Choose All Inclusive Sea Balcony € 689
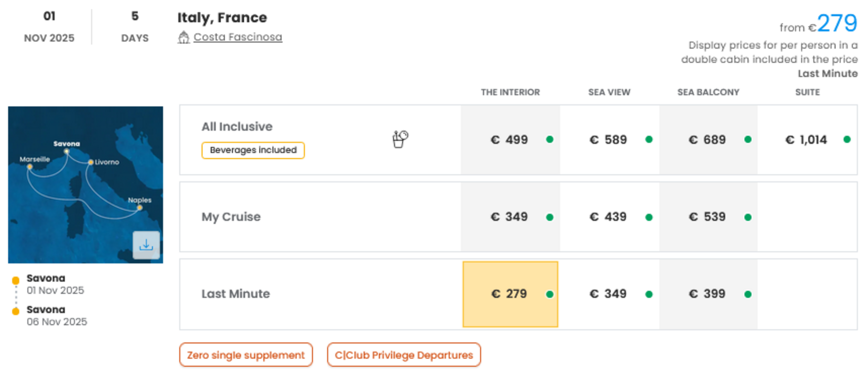 [x=708, y=140]
